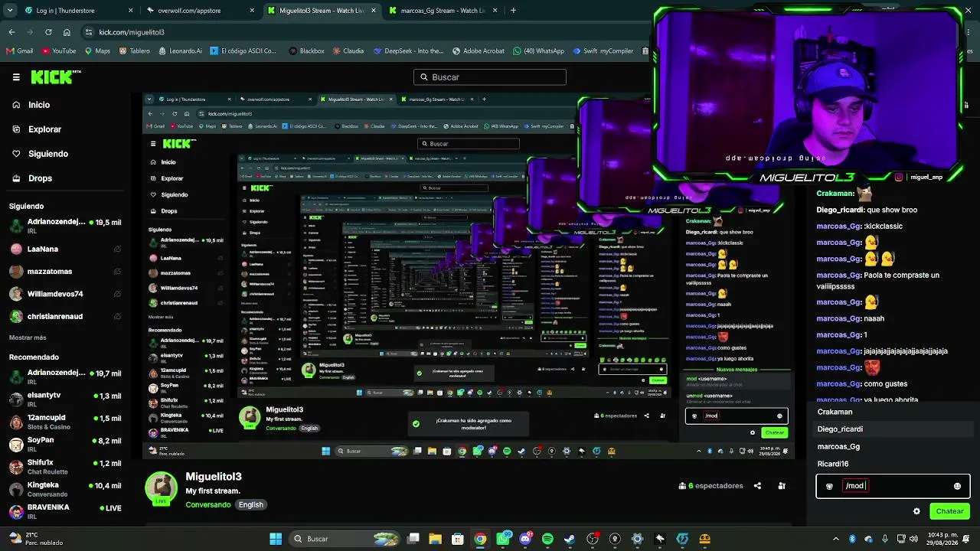Open Adobe Acrobat bookmark
This screenshot has height=551, width=980.
(x=479, y=51)
